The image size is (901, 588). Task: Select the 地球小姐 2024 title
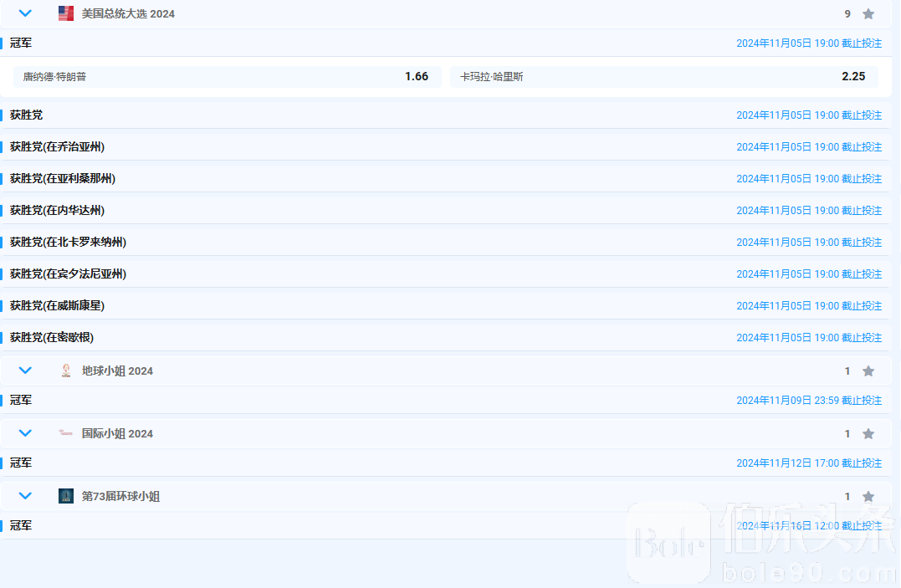[x=117, y=371]
